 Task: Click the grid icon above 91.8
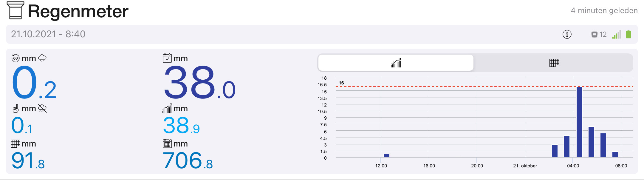pyautogui.click(x=16, y=144)
